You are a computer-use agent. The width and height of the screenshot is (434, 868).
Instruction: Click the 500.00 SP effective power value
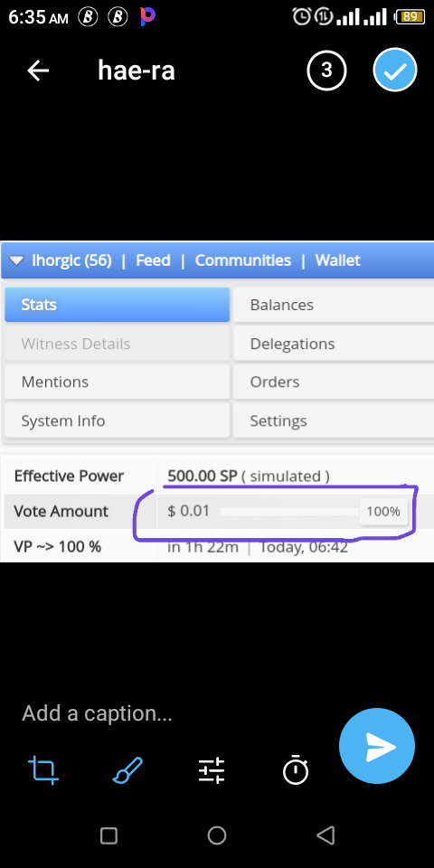202,476
